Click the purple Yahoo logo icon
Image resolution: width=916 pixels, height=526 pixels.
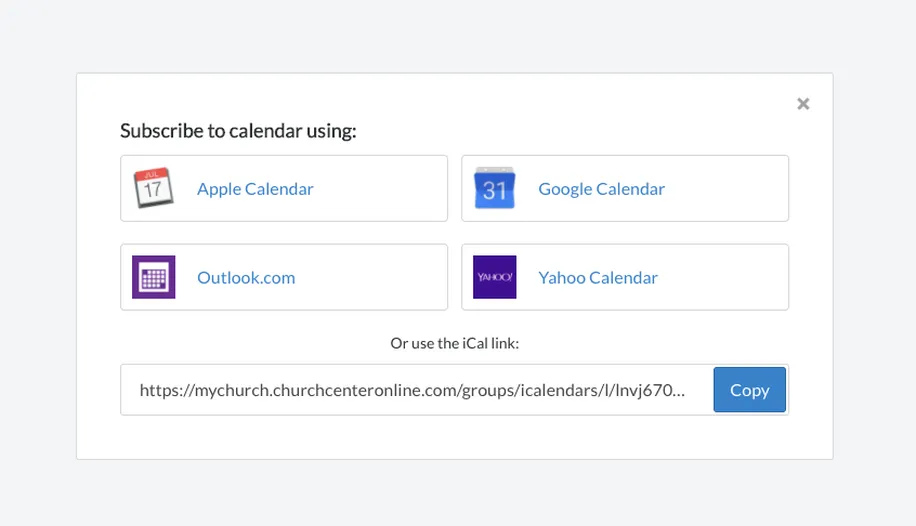(494, 277)
